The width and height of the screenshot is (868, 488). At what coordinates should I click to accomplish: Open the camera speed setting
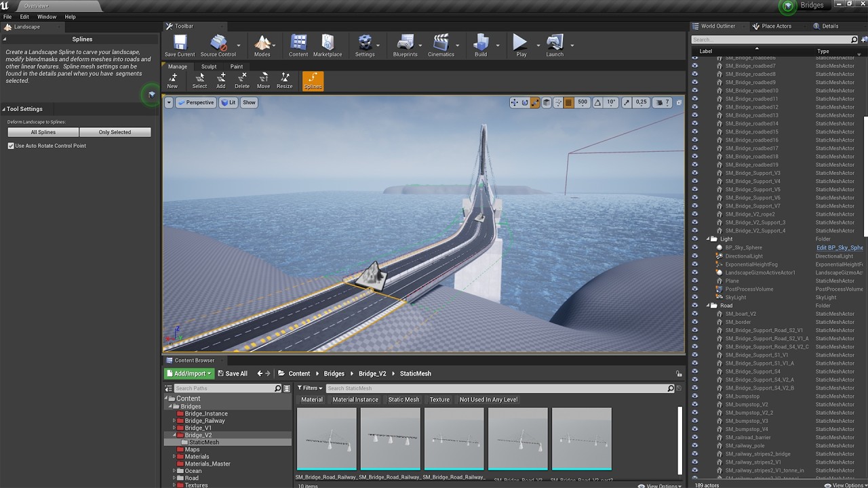pos(663,102)
